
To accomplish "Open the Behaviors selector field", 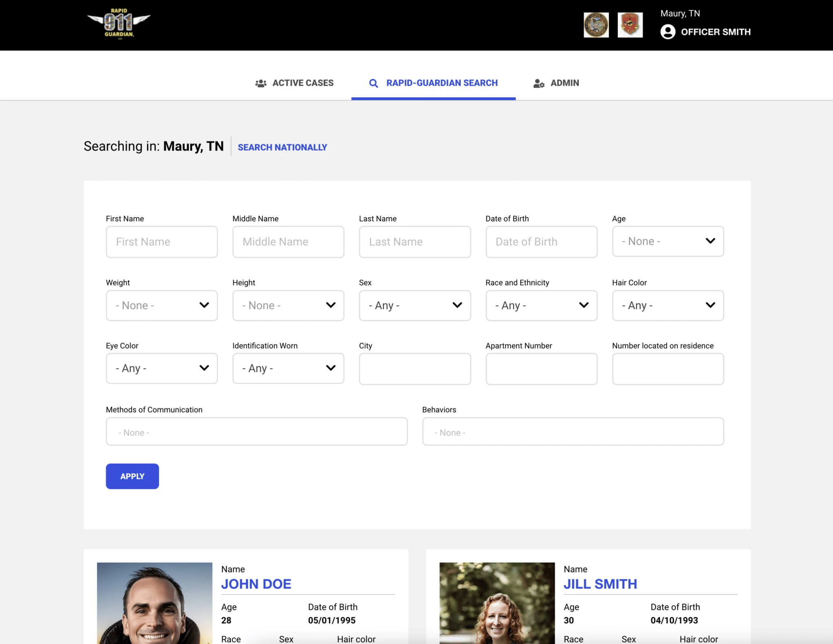I will [573, 432].
